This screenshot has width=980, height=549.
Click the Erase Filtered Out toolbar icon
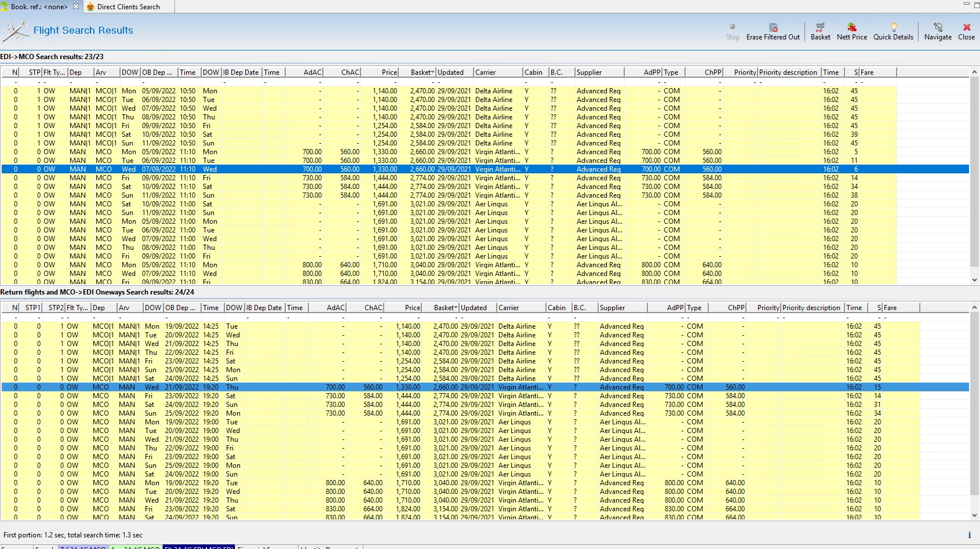coord(773,28)
